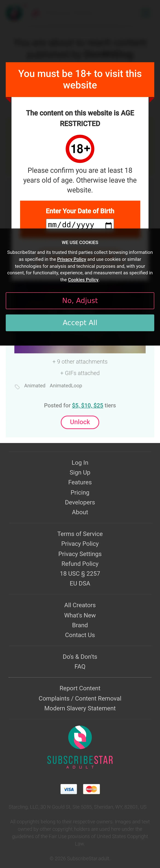Open the Privacy Policy cookie link
160x868 pixels.
[x=72, y=259]
